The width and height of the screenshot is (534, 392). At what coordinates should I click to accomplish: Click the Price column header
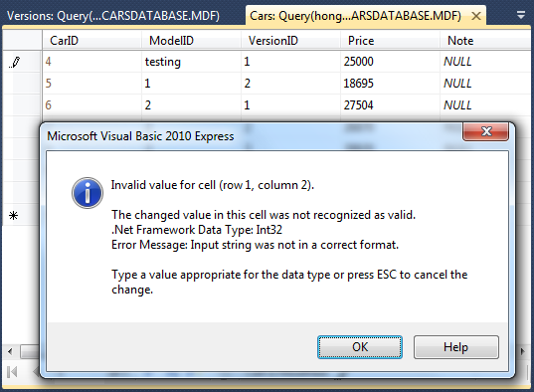click(x=390, y=41)
